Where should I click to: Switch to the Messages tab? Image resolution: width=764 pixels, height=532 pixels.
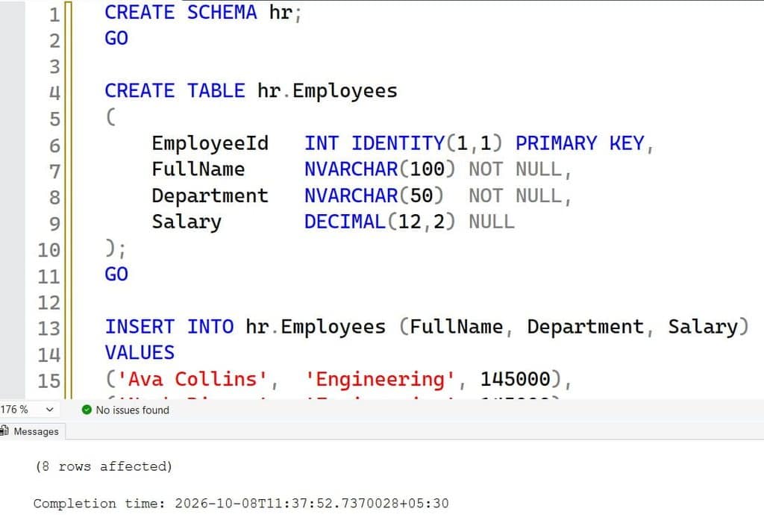click(x=32, y=431)
